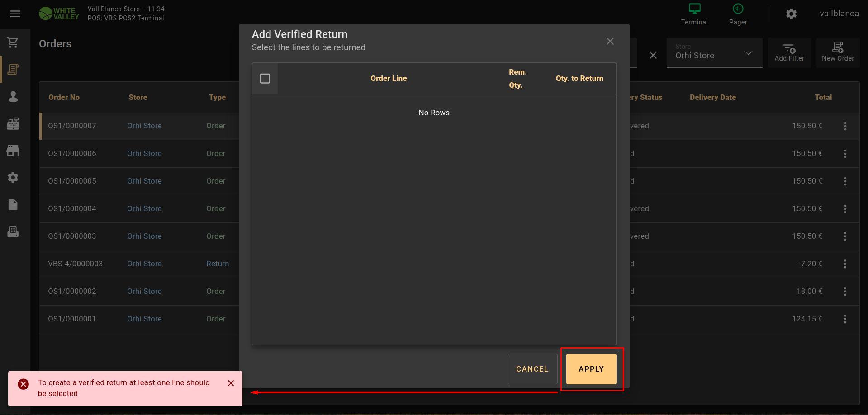The height and width of the screenshot is (415, 868).
Task: Dismiss the verified return error notification
Action: (x=231, y=383)
